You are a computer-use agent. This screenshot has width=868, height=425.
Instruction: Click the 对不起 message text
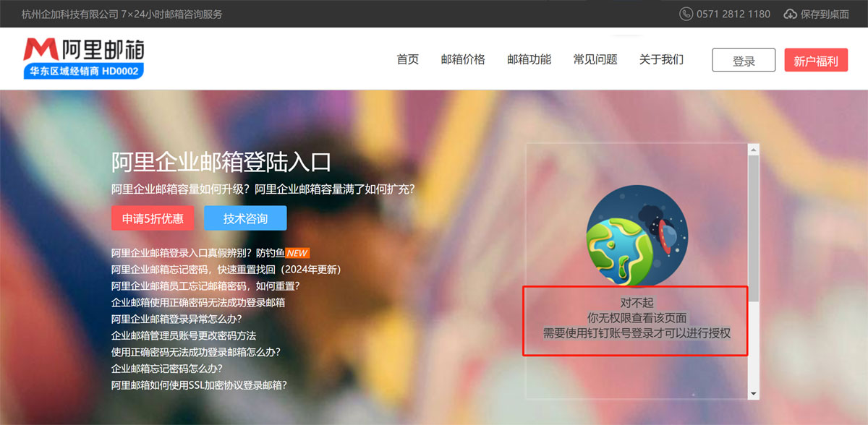[637, 303]
